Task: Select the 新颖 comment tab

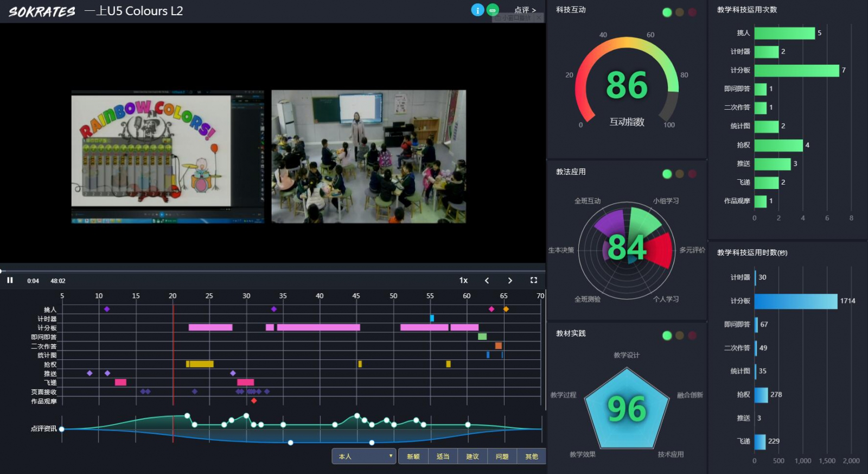Action: [x=413, y=456]
